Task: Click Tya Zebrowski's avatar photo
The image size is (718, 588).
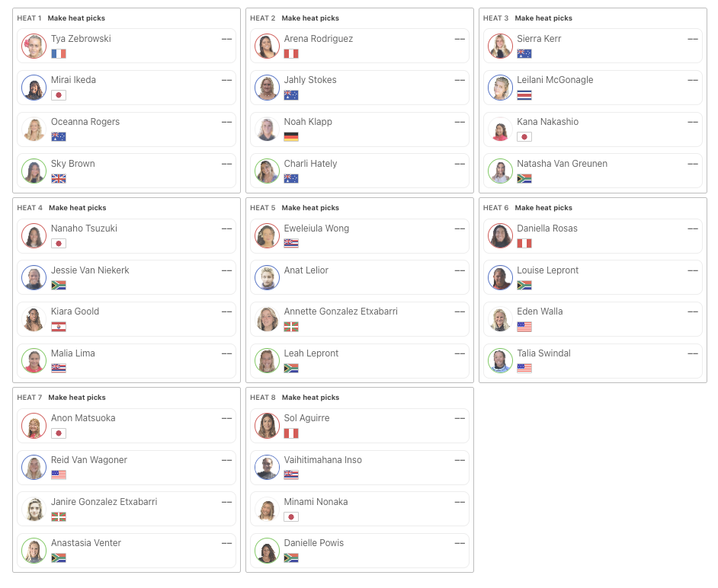Action: click(x=34, y=46)
